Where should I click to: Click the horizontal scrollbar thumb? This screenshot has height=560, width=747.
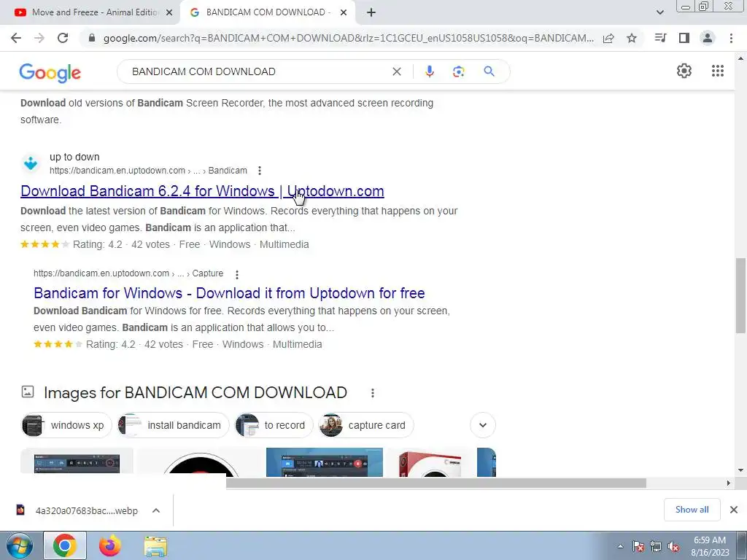[436, 483]
